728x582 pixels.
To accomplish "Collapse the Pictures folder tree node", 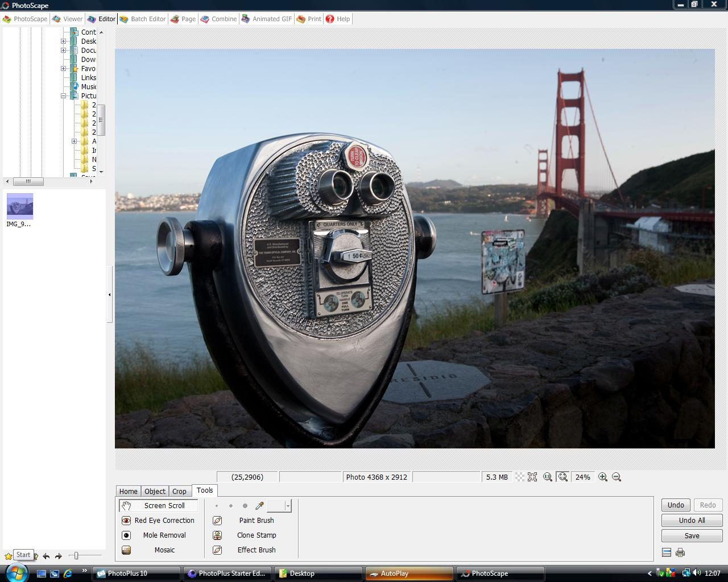I will tap(64, 95).
